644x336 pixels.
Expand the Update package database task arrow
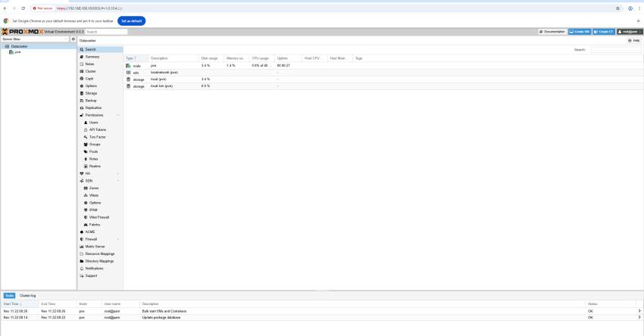coord(639,318)
